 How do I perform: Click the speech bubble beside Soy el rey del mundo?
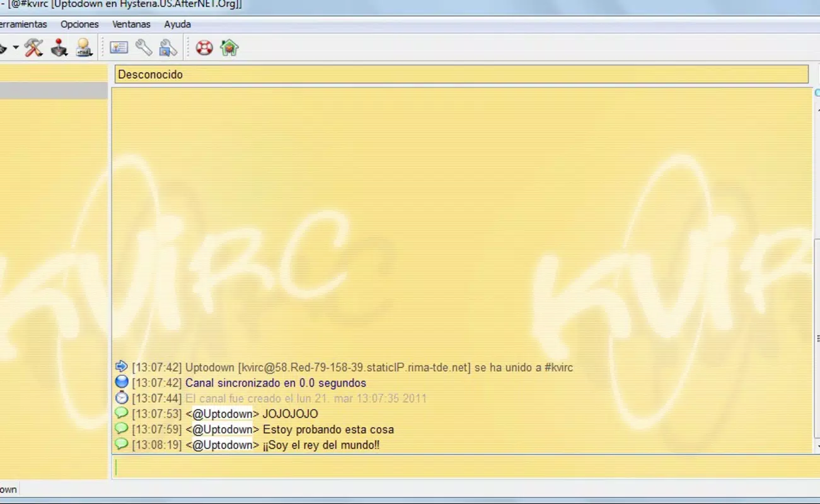coord(122,445)
